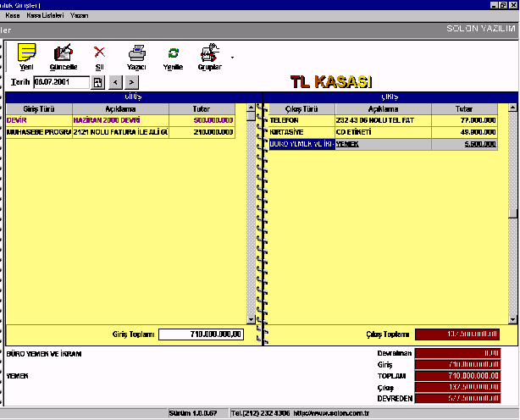The width and height of the screenshot is (520, 420).
Task: Click the Yazıcı printer icon
Action: click(136, 52)
